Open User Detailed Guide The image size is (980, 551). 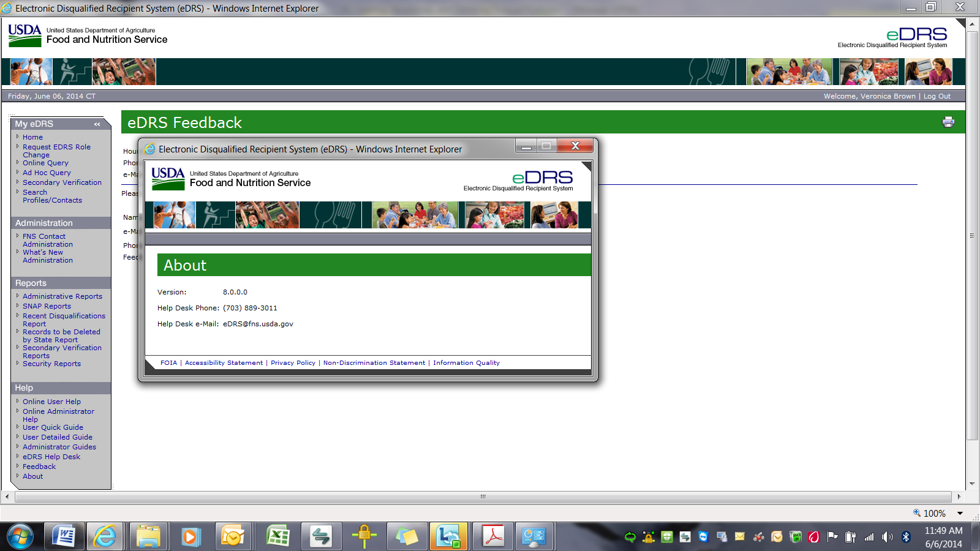58,437
